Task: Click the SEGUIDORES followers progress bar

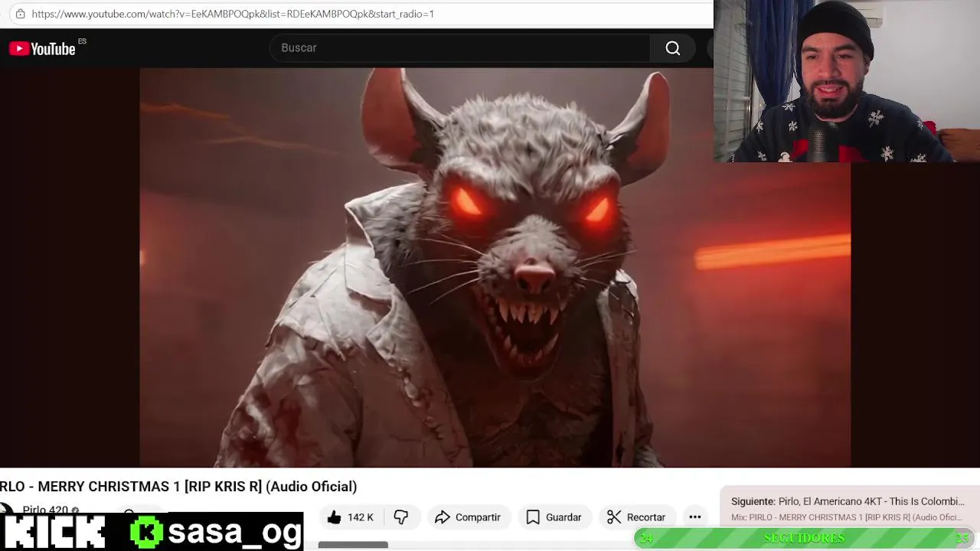Action: (804, 538)
